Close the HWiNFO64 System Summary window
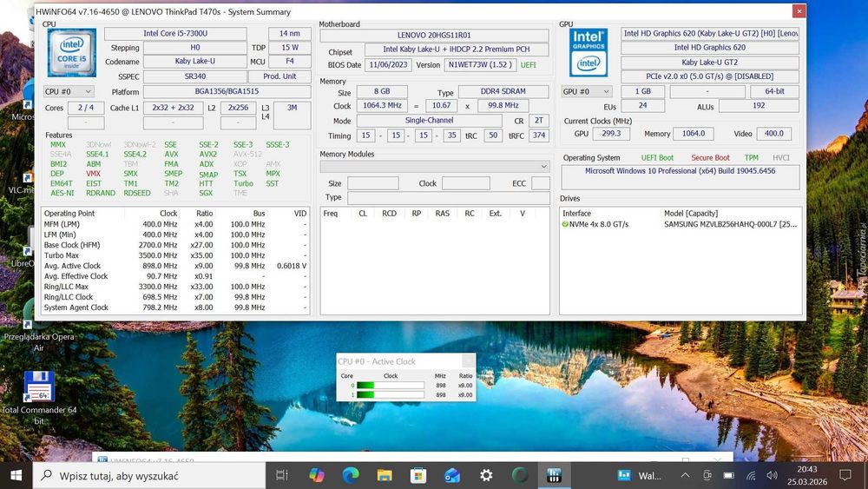Screen dimensions: 868x489 click(799, 11)
